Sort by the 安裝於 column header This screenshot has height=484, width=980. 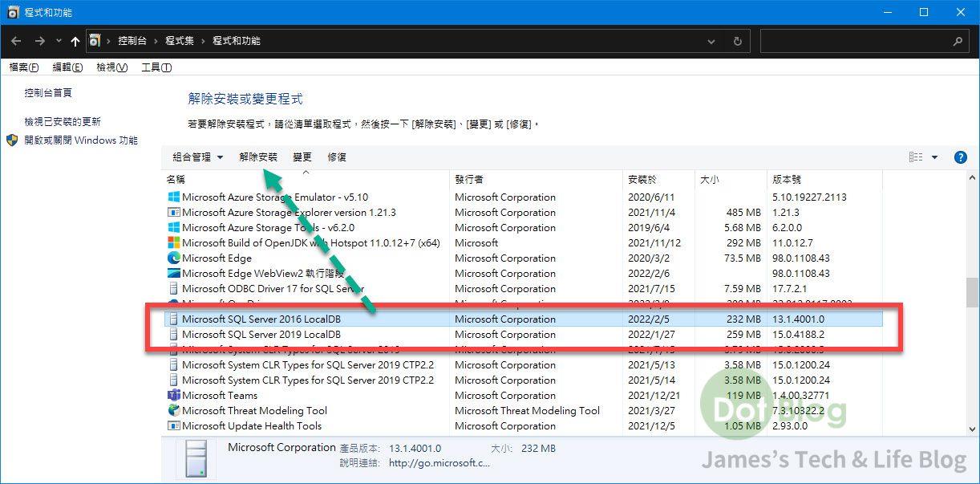(642, 180)
